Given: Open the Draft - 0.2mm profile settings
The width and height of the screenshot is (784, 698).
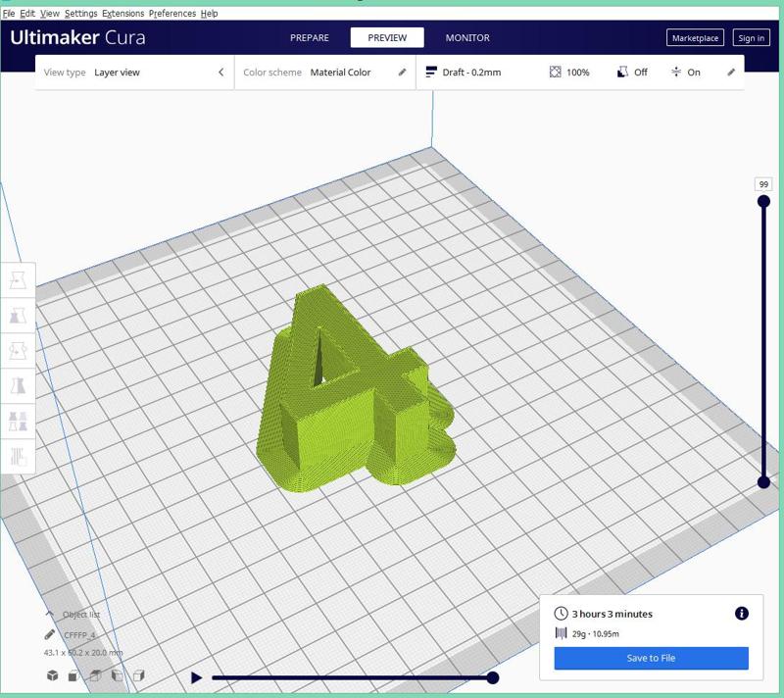Looking at the screenshot, I should point(471,73).
